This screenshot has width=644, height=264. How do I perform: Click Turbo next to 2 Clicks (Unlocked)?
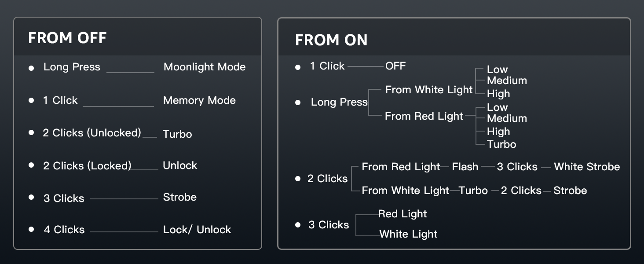[x=177, y=134]
